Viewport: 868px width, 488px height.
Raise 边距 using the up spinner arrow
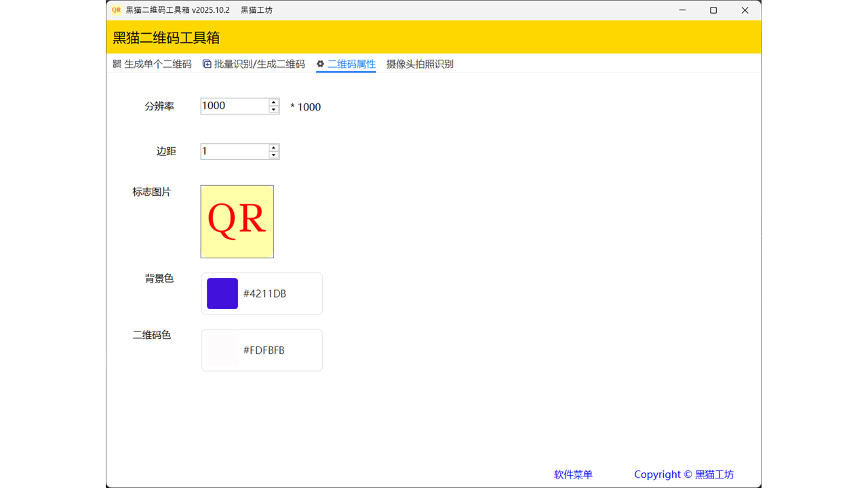pos(274,148)
